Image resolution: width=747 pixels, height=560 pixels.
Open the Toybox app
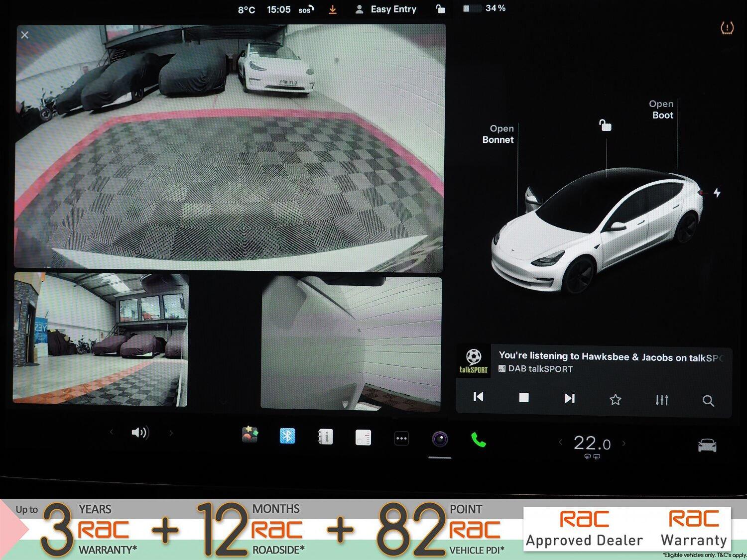tap(249, 435)
